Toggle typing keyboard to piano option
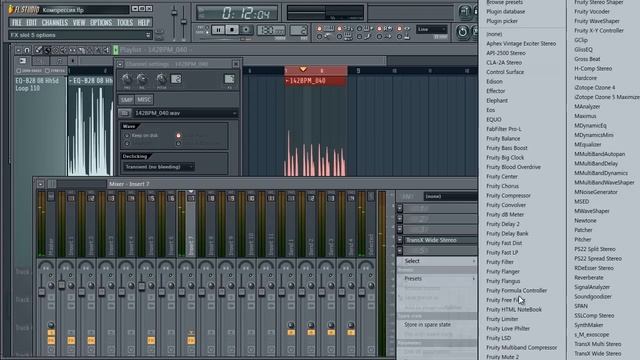 pos(319,29)
